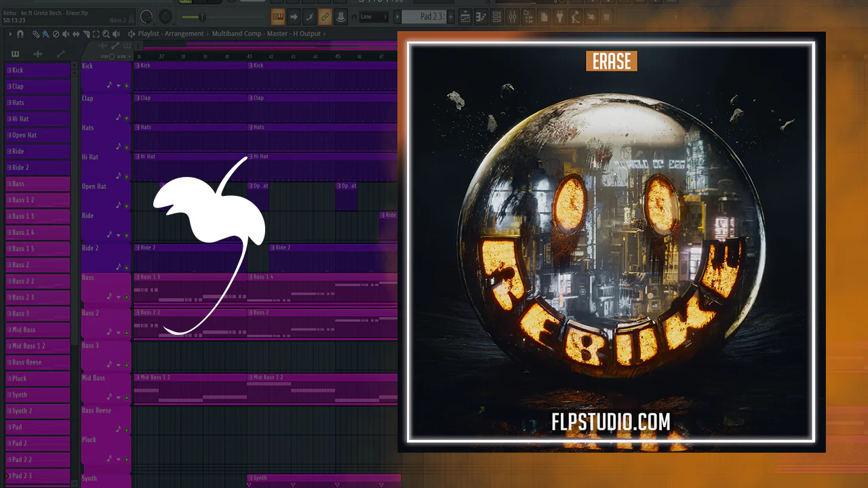Toggle the link (chain) icon in toolbar
Viewport: 868px width, 488px height.
(325, 16)
